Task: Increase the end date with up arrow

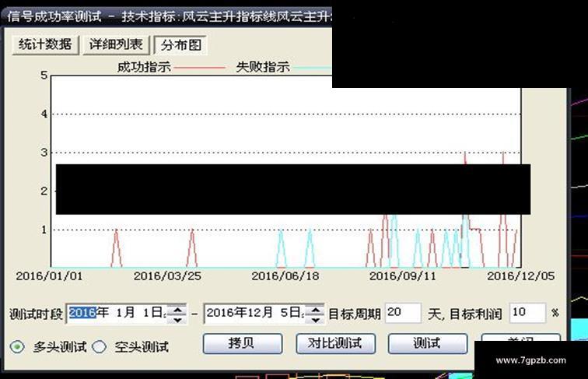Action: tap(315, 310)
